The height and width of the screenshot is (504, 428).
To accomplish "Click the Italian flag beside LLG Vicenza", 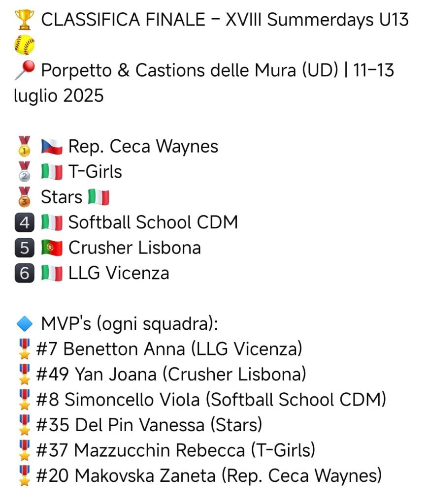I will coord(52,273).
